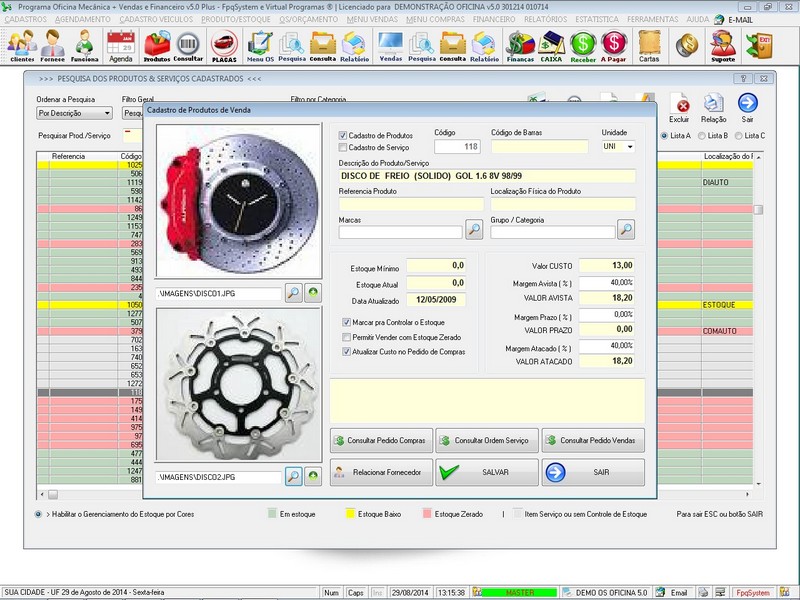Click the Valor CUSTO input field
This screenshot has height=600, width=800.
pos(607,266)
